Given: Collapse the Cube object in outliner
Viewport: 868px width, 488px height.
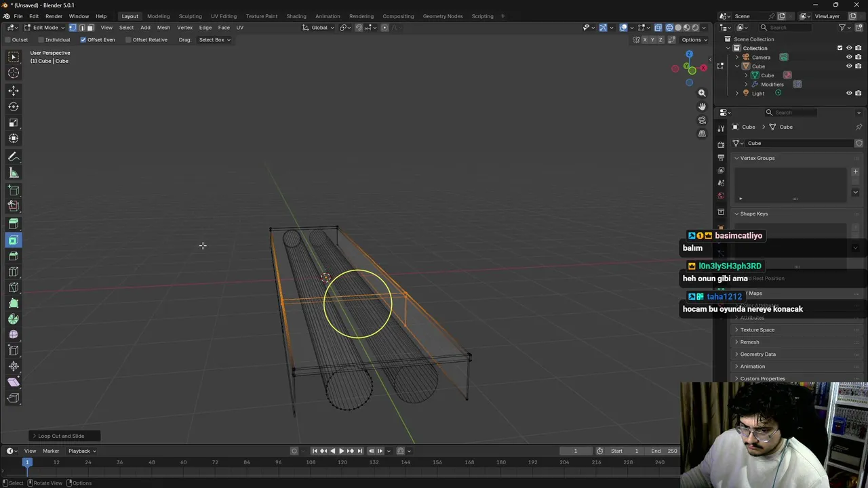Looking at the screenshot, I should [x=737, y=66].
